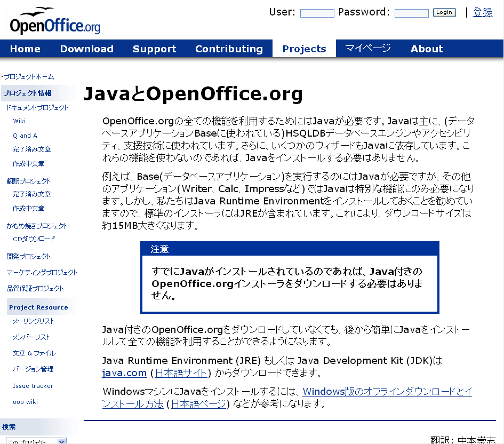Open メーリングリスト sidebar link
Screen dimensions: 504x444
point(33,321)
